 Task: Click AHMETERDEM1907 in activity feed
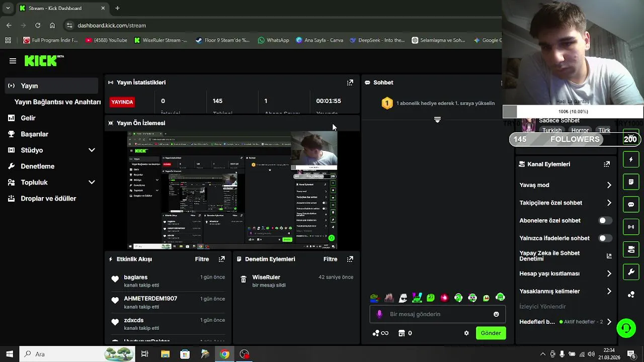150,299
